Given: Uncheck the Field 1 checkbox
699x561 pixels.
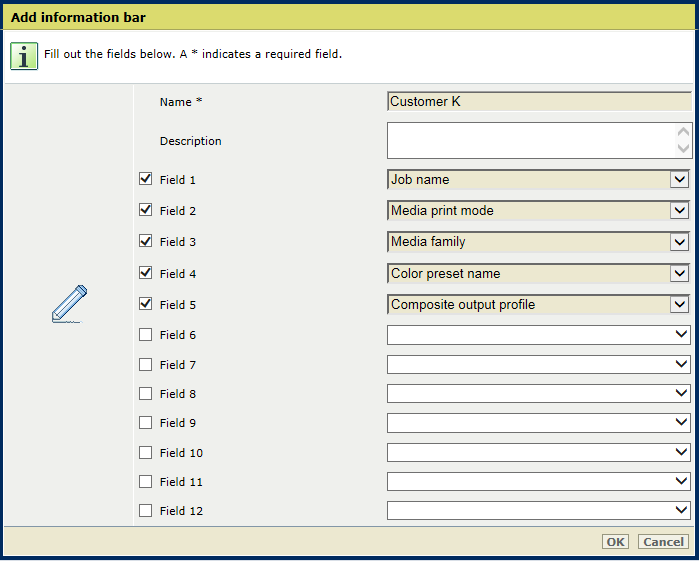Looking at the screenshot, I should 145,179.
